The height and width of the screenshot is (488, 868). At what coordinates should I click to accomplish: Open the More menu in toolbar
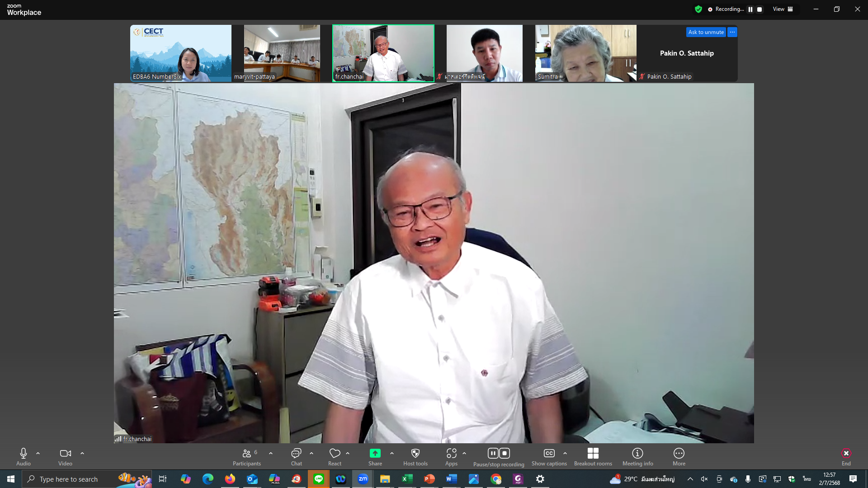click(x=679, y=454)
